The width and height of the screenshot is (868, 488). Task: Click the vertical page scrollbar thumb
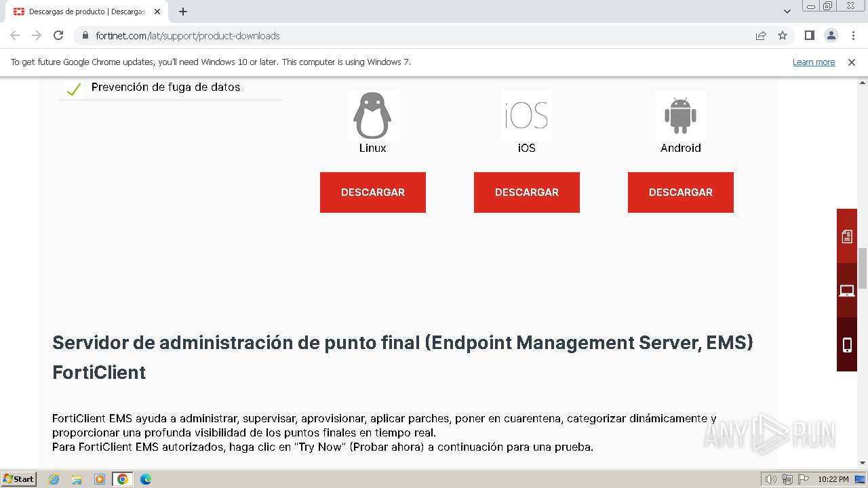point(863,268)
